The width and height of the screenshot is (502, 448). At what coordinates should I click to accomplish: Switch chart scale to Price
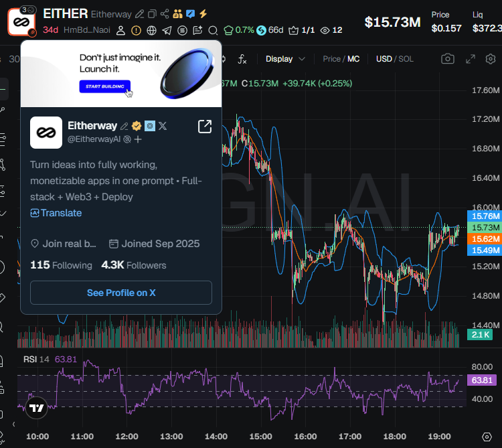pyautogui.click(x=331, y=59)
